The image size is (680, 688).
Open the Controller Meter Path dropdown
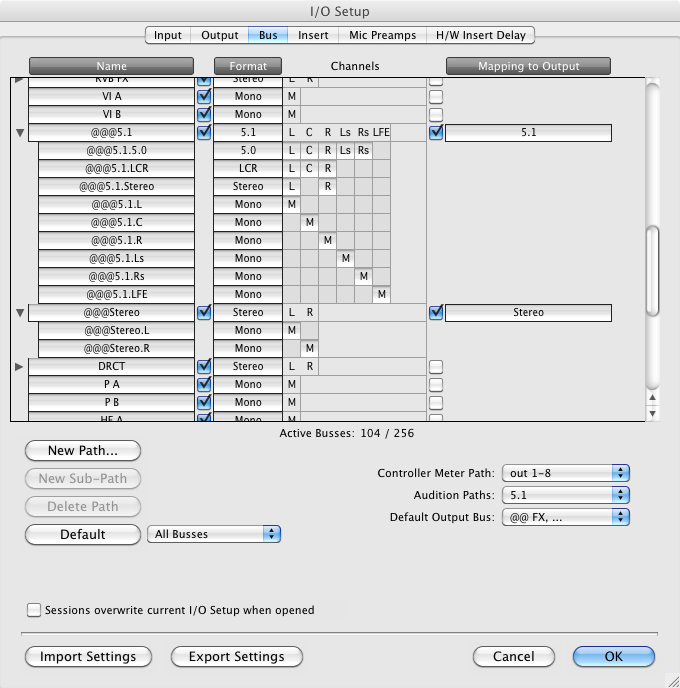[566, 473]
